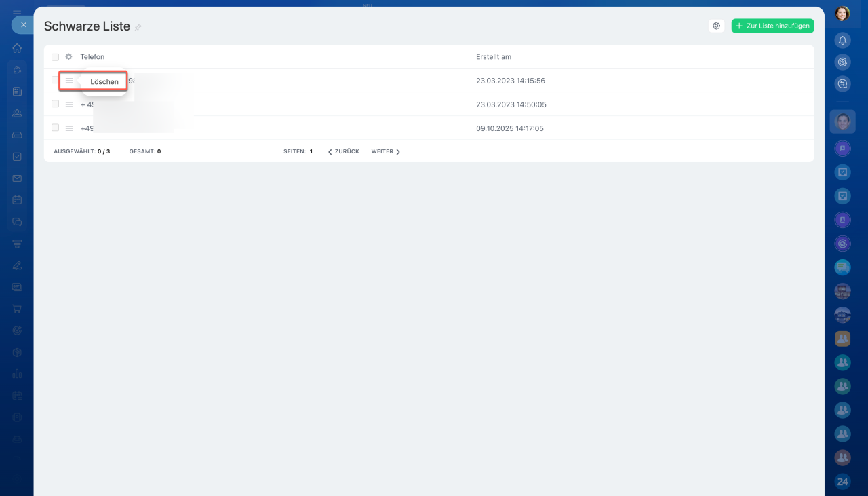Open the tasks checkmark icon in left sidebar

click(x=17, y=157)
